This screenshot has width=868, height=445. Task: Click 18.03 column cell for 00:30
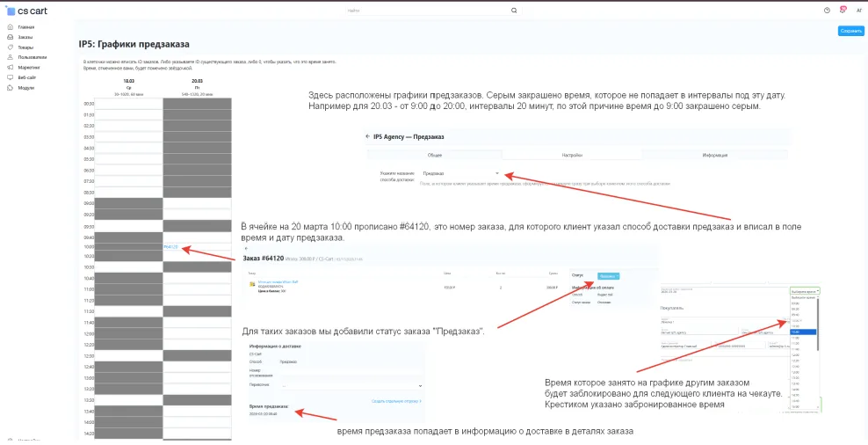tap(128, 104)
